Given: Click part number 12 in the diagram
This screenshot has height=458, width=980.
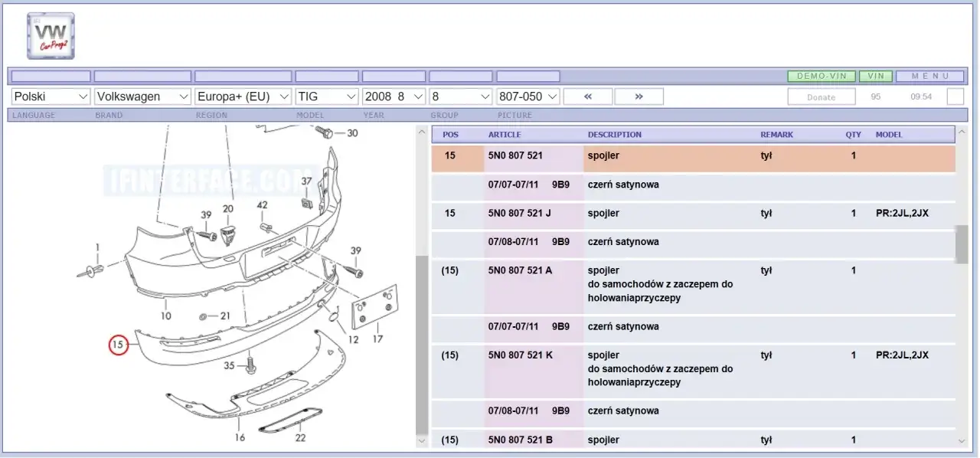Looking at the screenshot, I should point(353,340).
